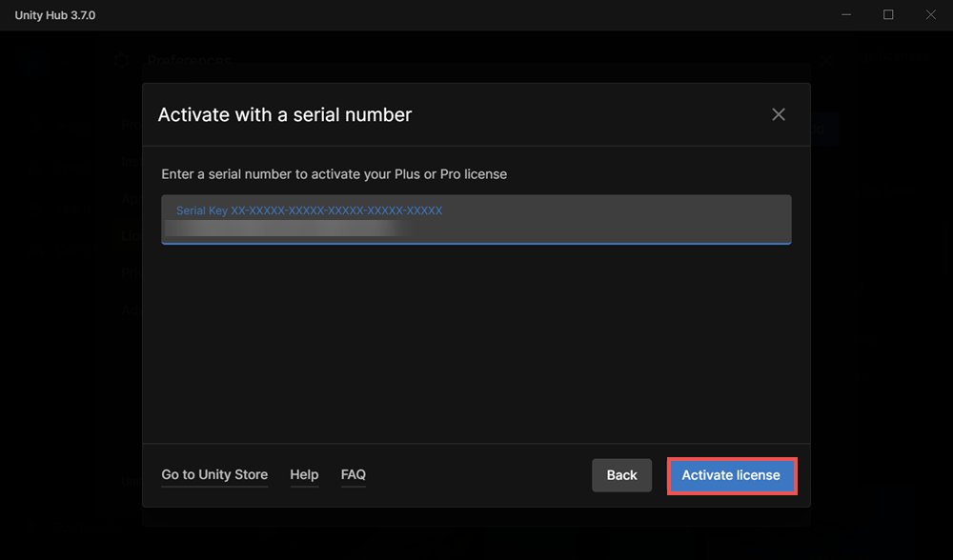Close the serial number activation dialog

(779, 114)
